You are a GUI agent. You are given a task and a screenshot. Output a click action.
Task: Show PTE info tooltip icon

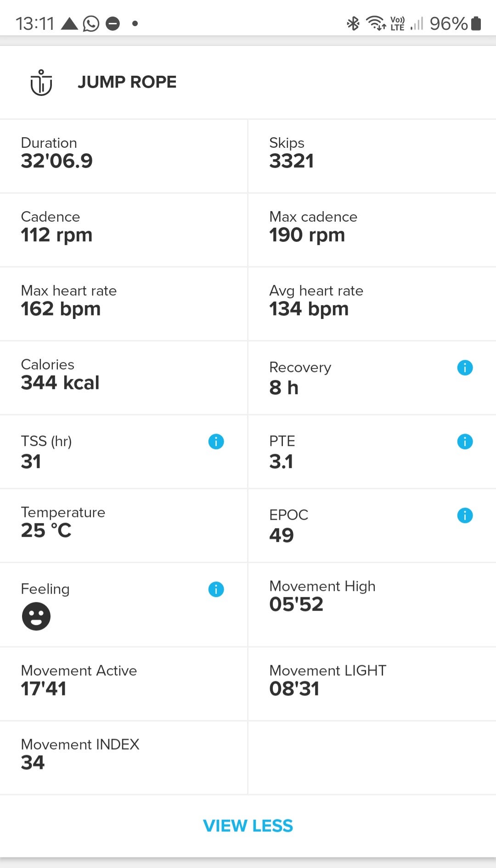465,442
